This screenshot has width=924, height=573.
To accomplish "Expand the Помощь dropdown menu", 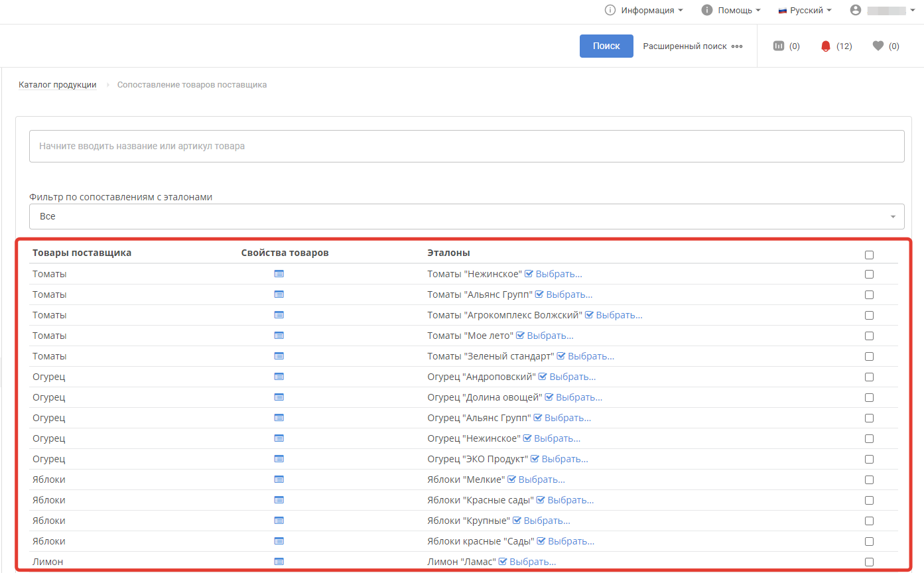I will click(731, 11).
